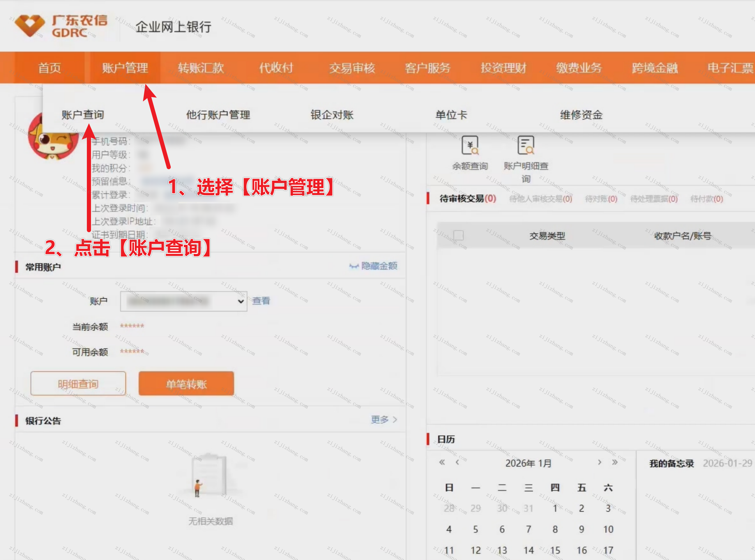The image size is (755, 560).
Task: Go to previous month in calendar
Action: click(457, 462)
